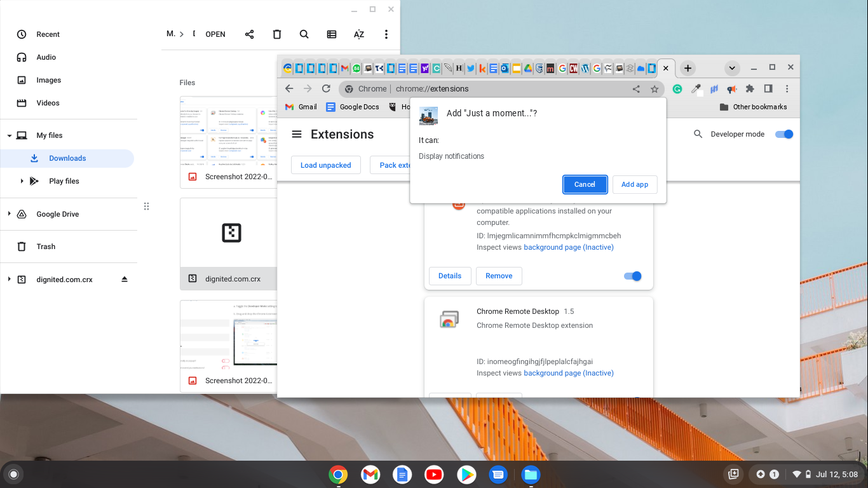Open Chrome three-dot menu

787,89
